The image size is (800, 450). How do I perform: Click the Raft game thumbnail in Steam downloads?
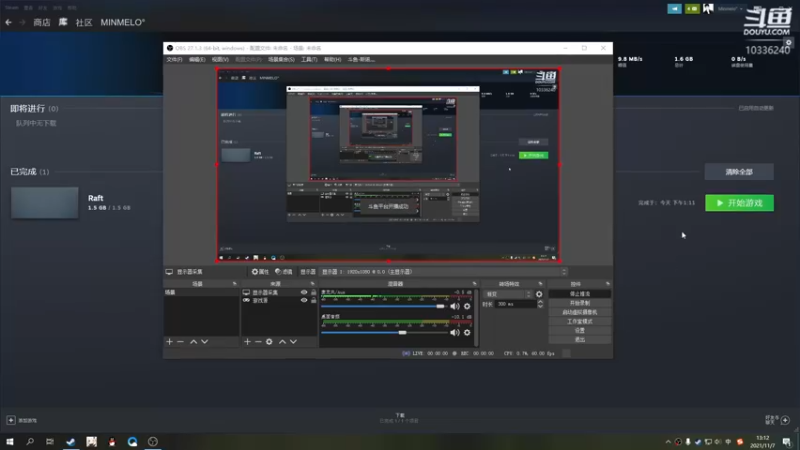pos(44,203)
